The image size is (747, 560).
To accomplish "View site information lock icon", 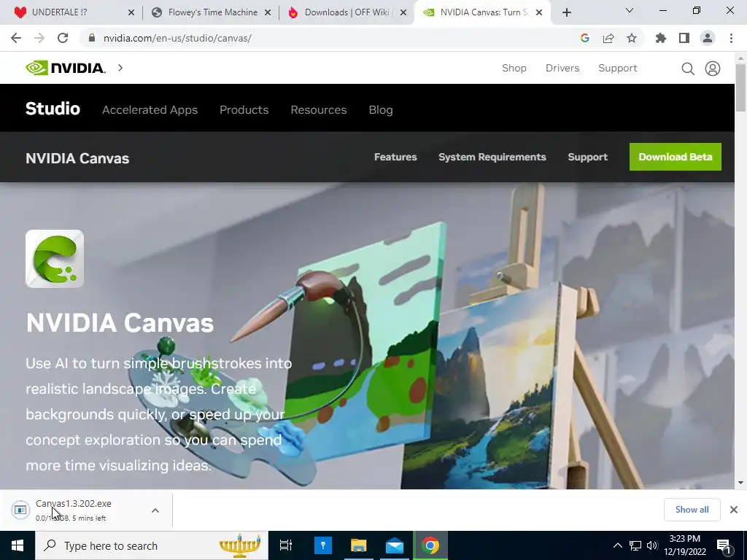I will pos(92,38).
